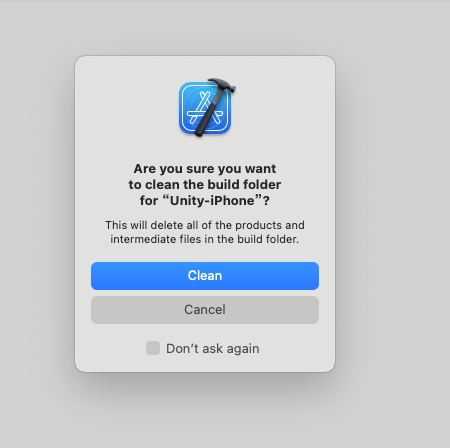Image resolution: width=450 pixels, height=448 pixels.
Task: Click the blue blueprint square of Xcode icon
Action: (204, 109)
